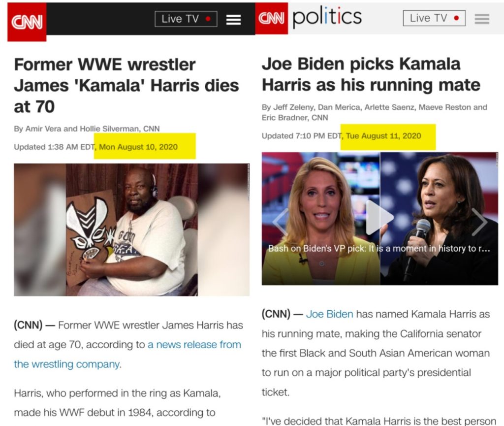Go to next video with right chevron

coord(479,221)
